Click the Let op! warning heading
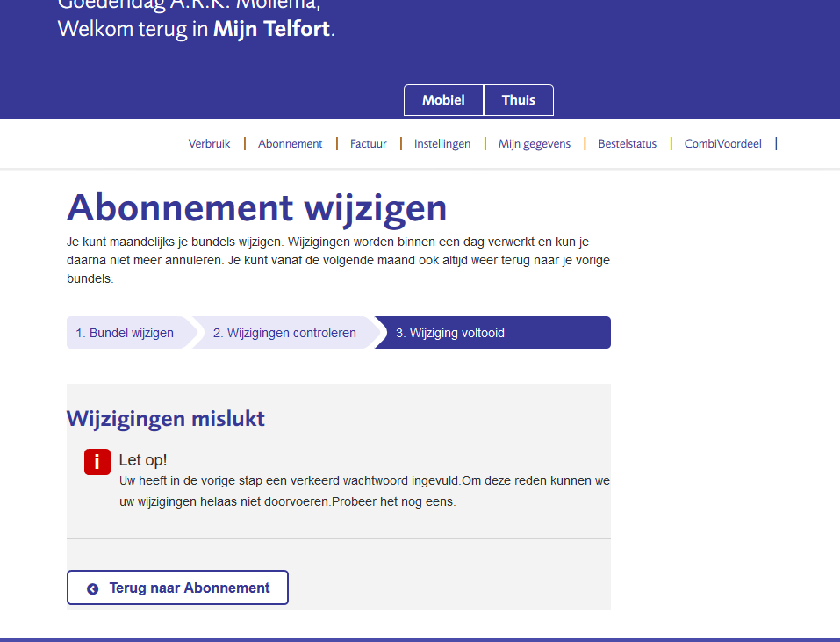 tap(142, 460)
